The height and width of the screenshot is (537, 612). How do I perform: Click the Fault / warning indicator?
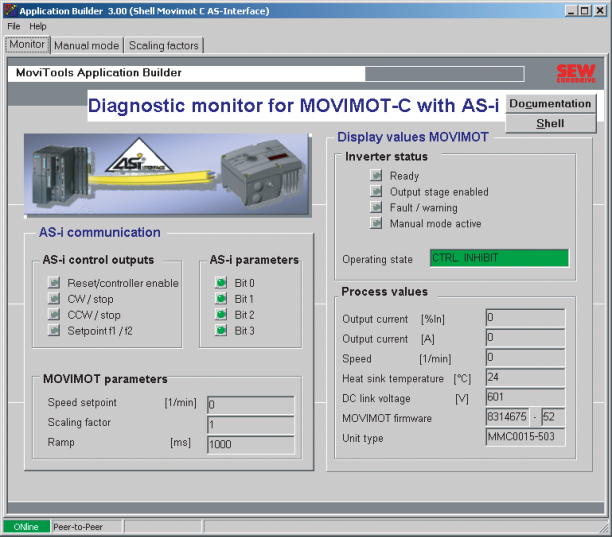[376, 207]
